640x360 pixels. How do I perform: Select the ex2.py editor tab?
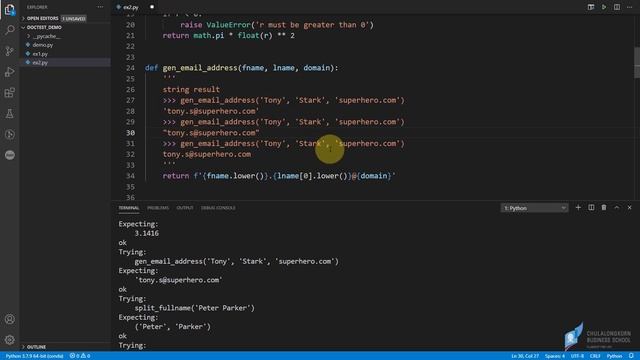[x=131, y=7]
